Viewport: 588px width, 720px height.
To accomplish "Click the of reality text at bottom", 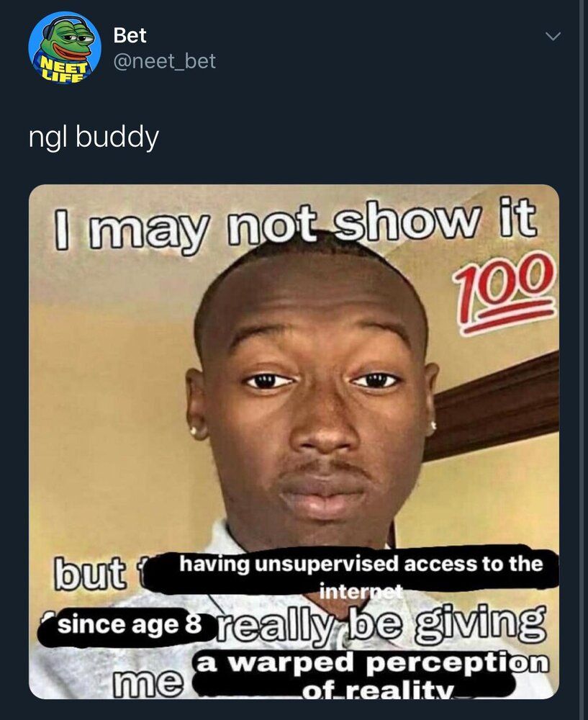I will [377, 690].
